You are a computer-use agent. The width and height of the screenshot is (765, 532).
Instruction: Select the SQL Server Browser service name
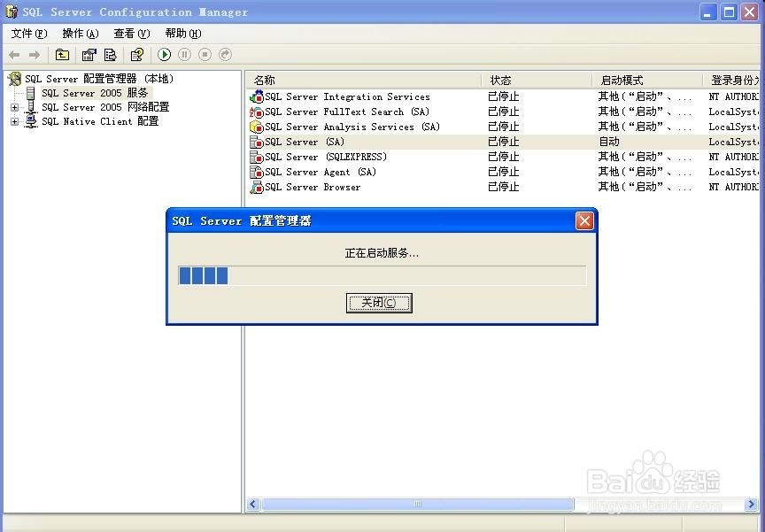click(x=313, y=188)
